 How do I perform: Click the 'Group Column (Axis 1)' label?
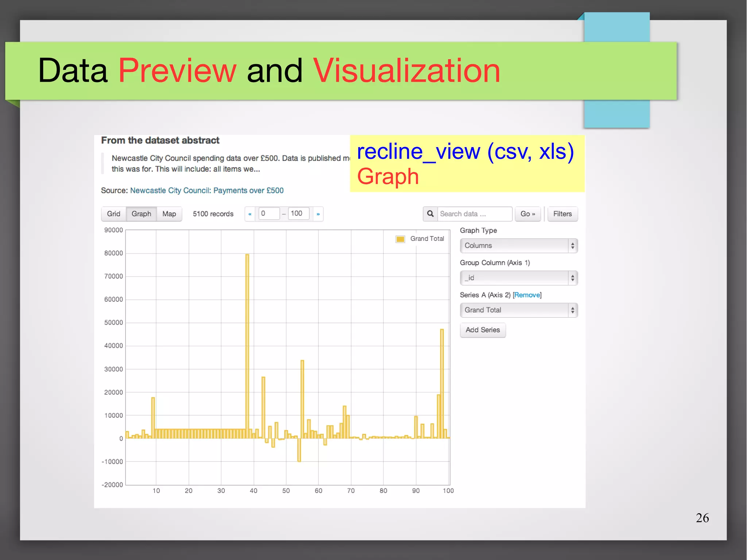pyautogui.click(x=495, y=263)
